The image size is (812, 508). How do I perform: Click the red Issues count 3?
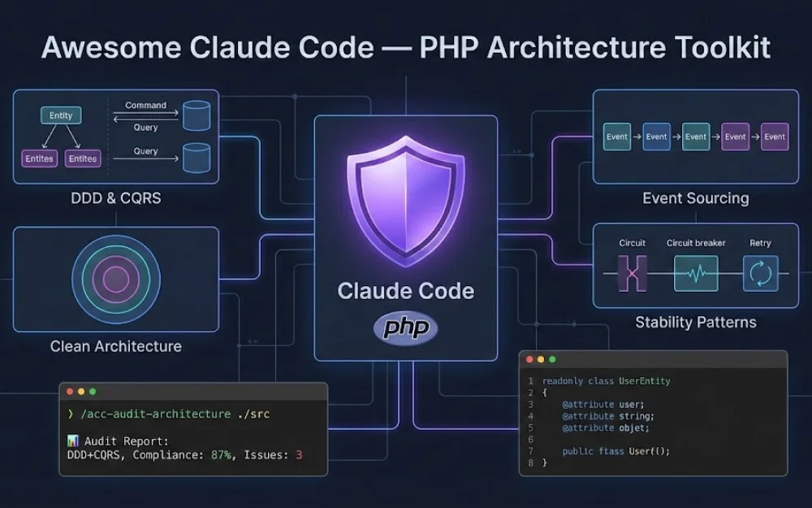point(299,455)
